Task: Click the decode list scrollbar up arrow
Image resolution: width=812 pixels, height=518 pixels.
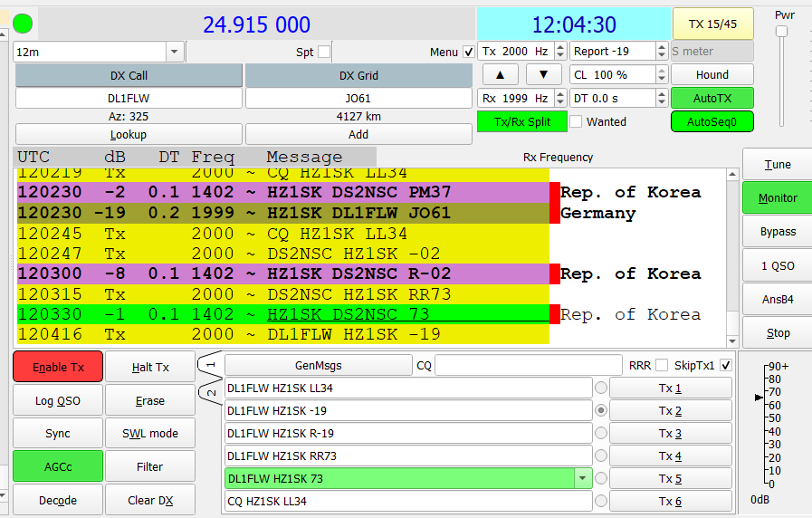Action: pos(732,174)
